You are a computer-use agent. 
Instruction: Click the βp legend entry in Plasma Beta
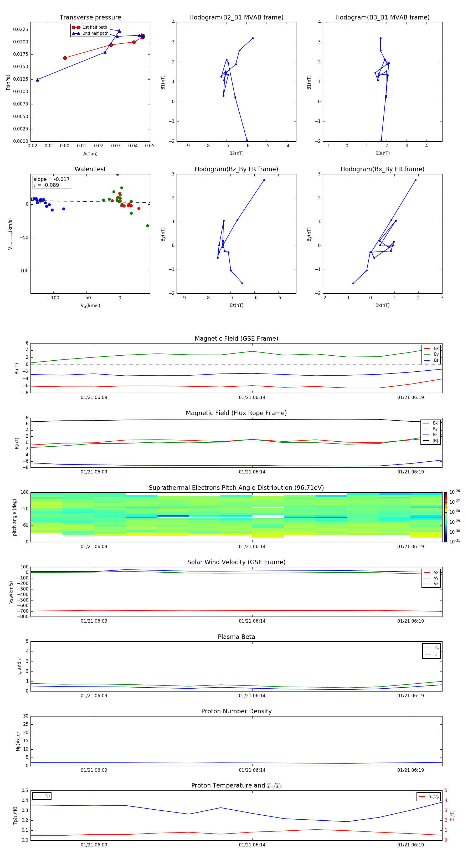click(x=431, y=647)
